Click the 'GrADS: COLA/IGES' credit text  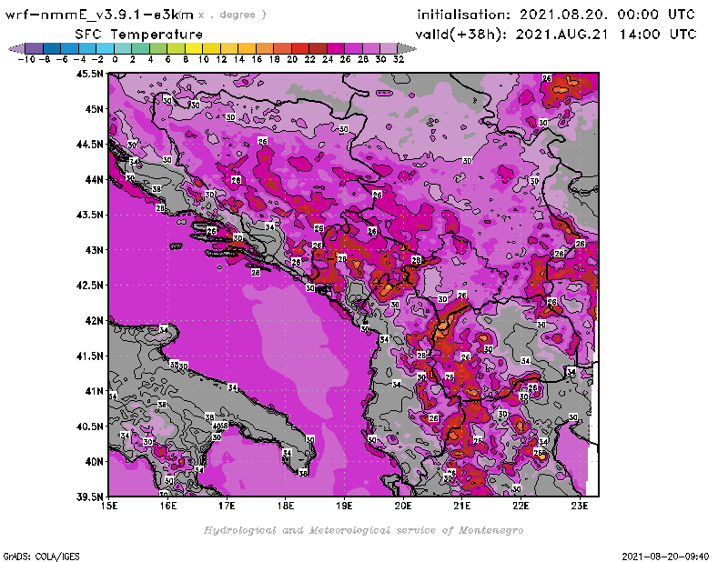click(41, 557)
